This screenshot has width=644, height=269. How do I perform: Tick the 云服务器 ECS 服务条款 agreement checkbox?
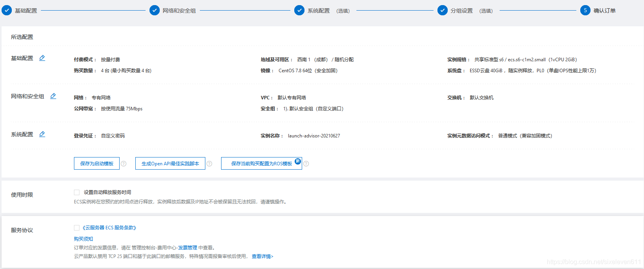pyautogui.click(x=77, y=228)
